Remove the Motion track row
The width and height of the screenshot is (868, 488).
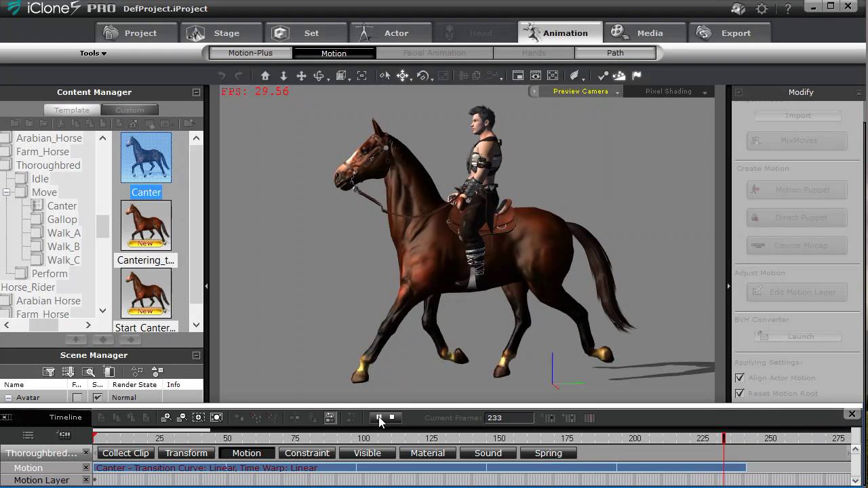click(86, 468)
